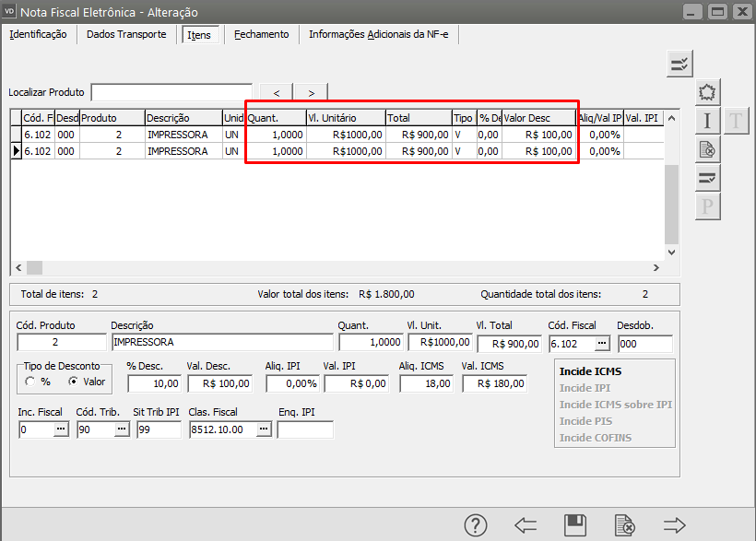Click the '<' previous product search button

click(277, 92)
